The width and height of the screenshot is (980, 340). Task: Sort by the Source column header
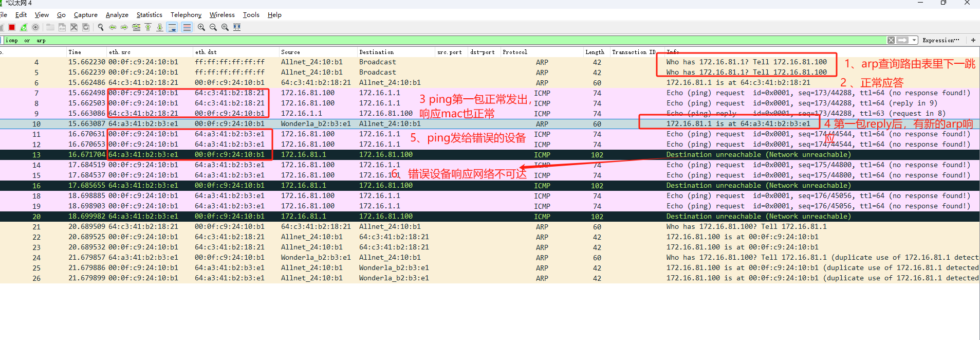click(318, 52)
